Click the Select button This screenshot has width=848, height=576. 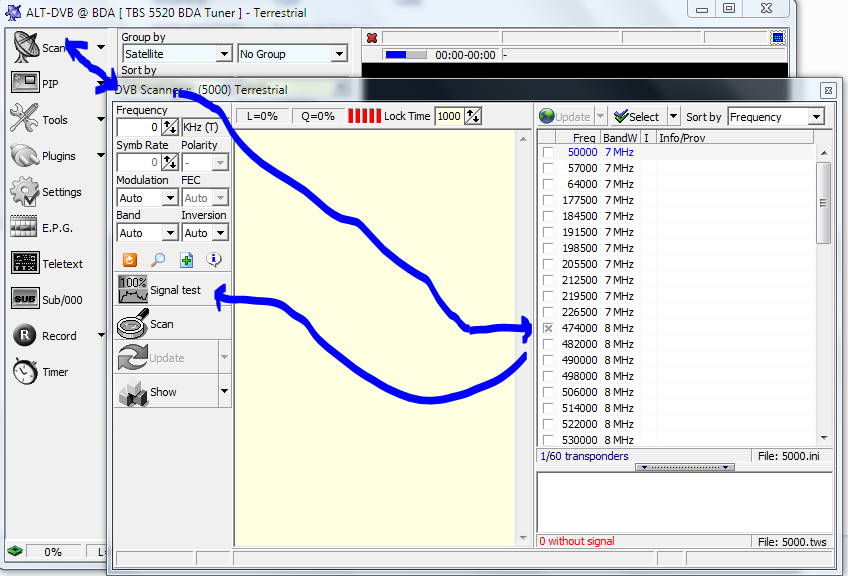pyautogui.click(x=637, y=117)
